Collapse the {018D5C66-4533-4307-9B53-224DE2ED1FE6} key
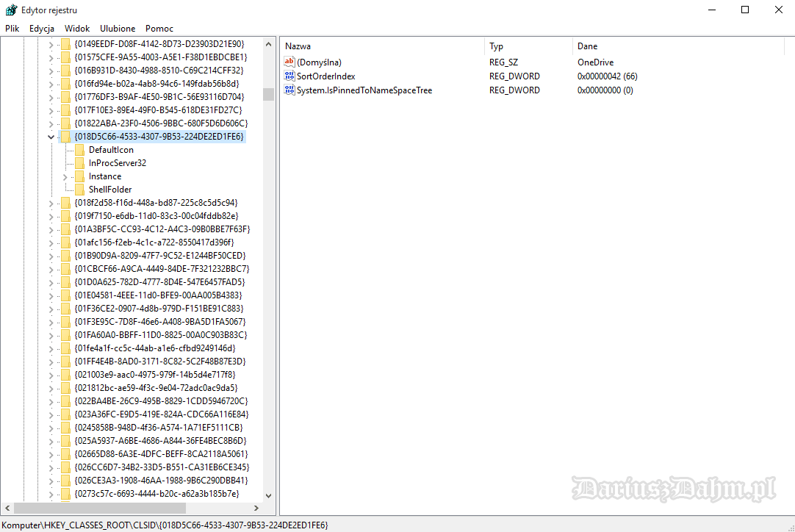Image resolution: width=795 pixels, height=532 pixels. pos(51,137)
